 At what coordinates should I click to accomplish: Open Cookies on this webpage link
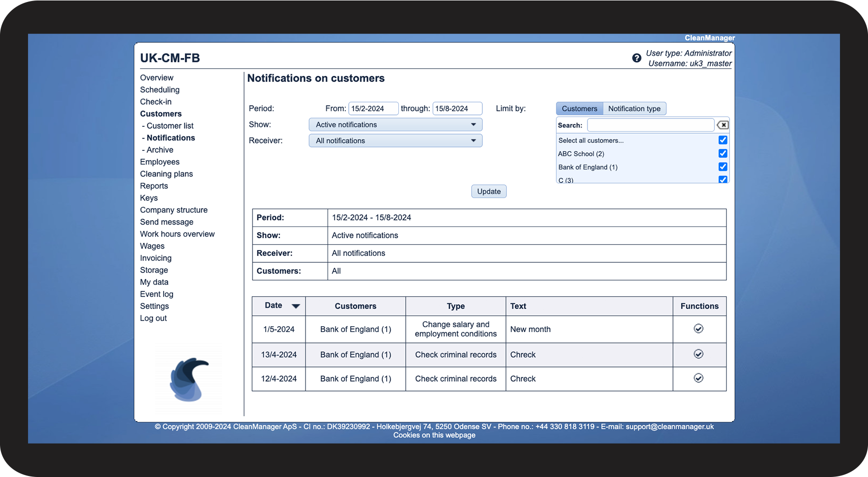point(434,435)
